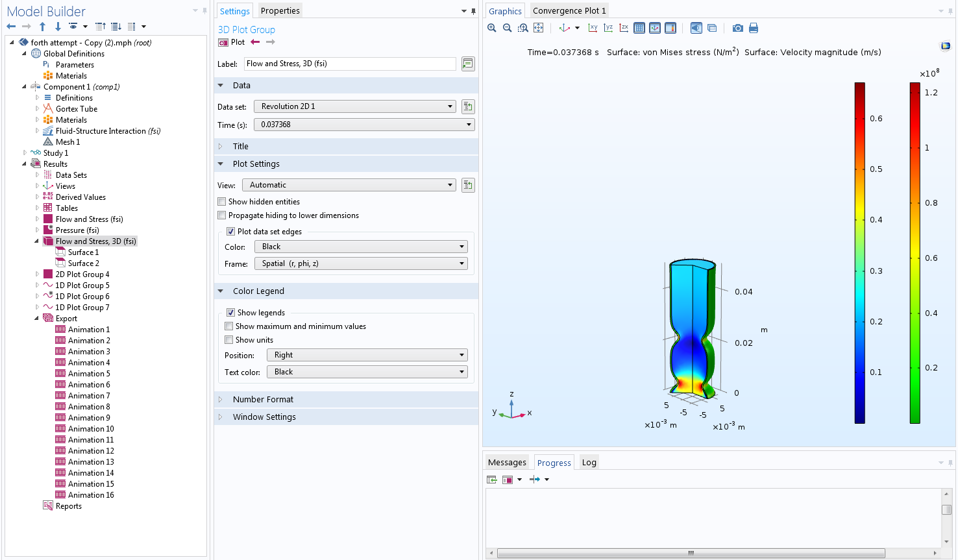Click the Print icon in Graphics toolbar
This screenshot has width=958, height=560.
[x=754, y=28]
